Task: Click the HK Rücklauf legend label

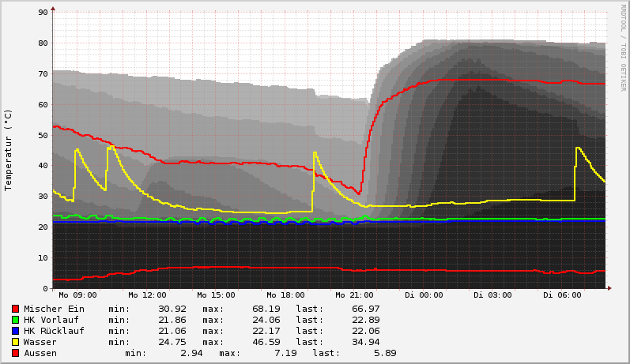Action: (x=57, y=331)
